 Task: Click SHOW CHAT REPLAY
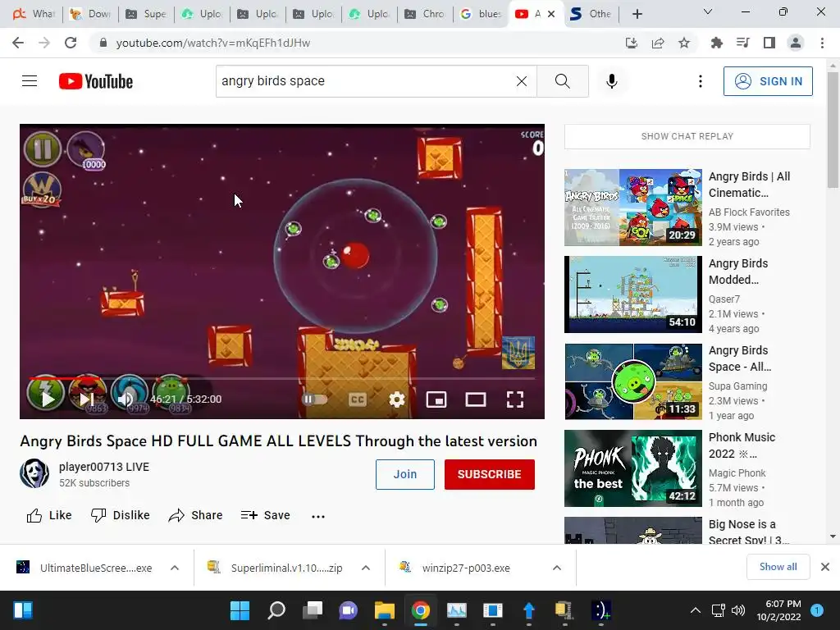(687, 136)
